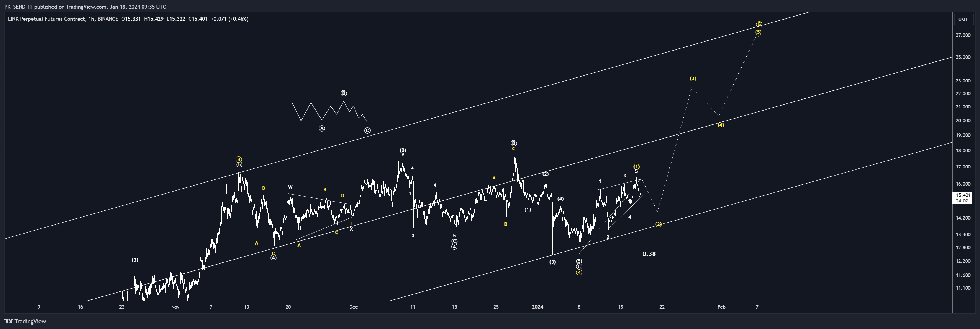Click the change value +0.071 (+0.46%)
The width and height of the screenshot is (980, 329).
tap(229, 19)
